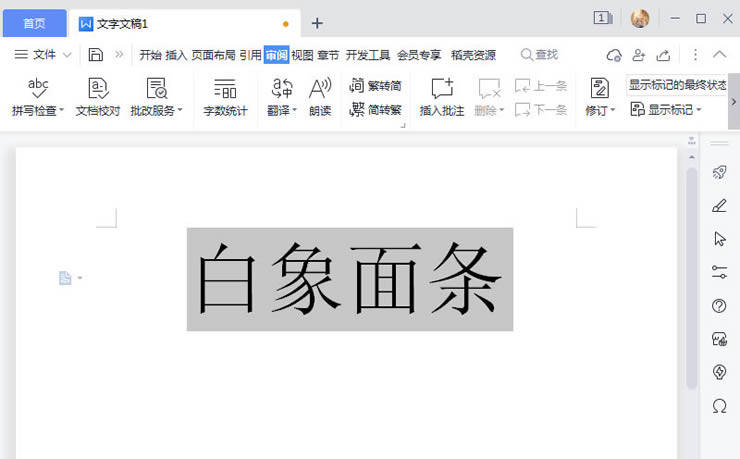This screenshot has width=740, height=459.
Task: Click the rocket icon in the sidebar
Action: (719, 172)
